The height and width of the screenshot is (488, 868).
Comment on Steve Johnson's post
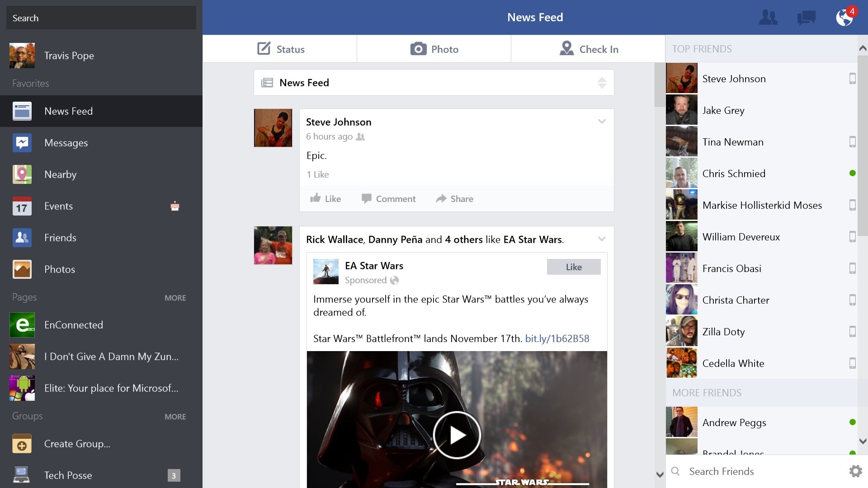click(x=388, y=199)
